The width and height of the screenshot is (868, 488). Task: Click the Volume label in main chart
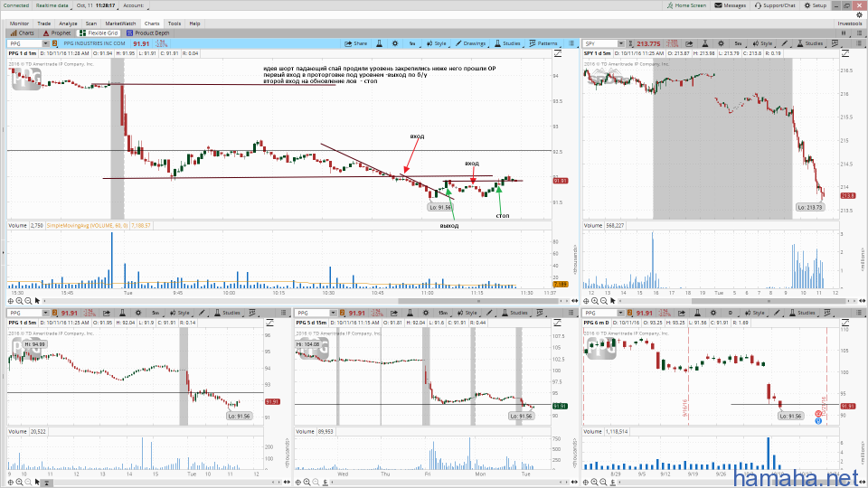click(x=18, y=226)
